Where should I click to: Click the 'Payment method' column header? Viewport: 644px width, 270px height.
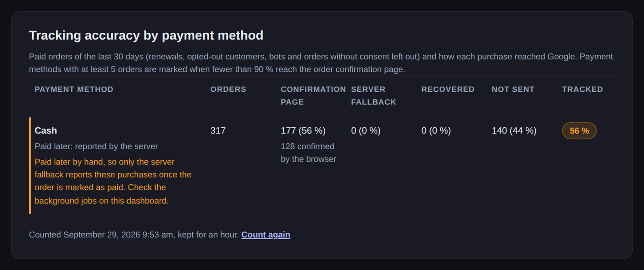pos(74,89)
